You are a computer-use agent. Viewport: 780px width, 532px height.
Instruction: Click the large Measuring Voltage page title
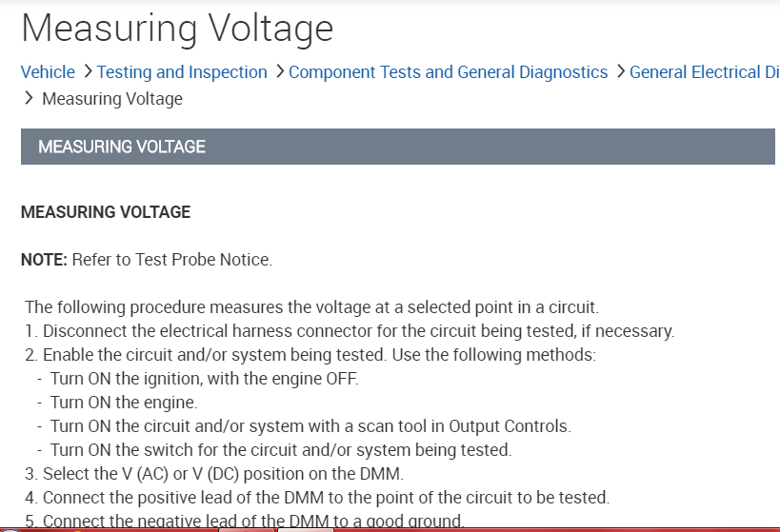[x=177, y=29]
